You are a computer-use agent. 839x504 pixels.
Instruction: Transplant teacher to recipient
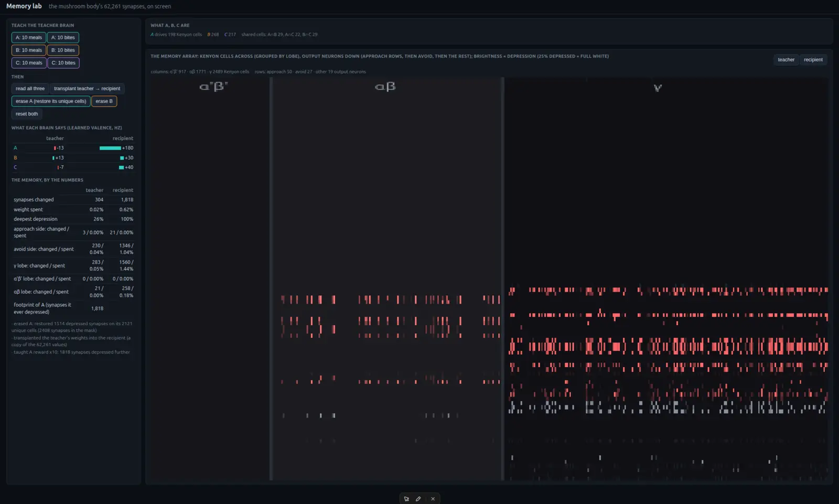[x=87, y=89]
